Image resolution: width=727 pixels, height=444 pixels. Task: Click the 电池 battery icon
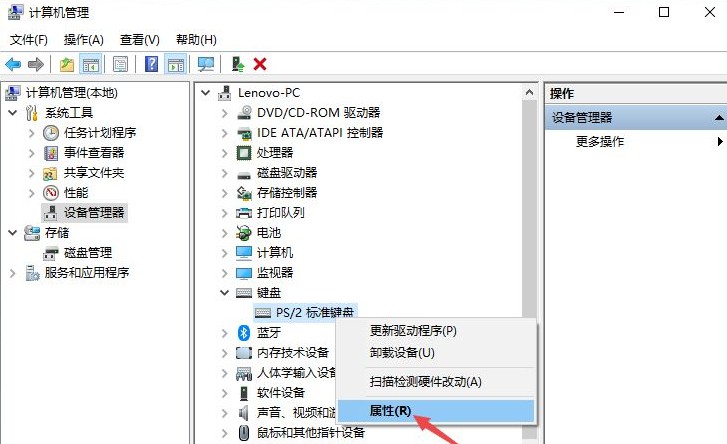[x=244, y=233]
